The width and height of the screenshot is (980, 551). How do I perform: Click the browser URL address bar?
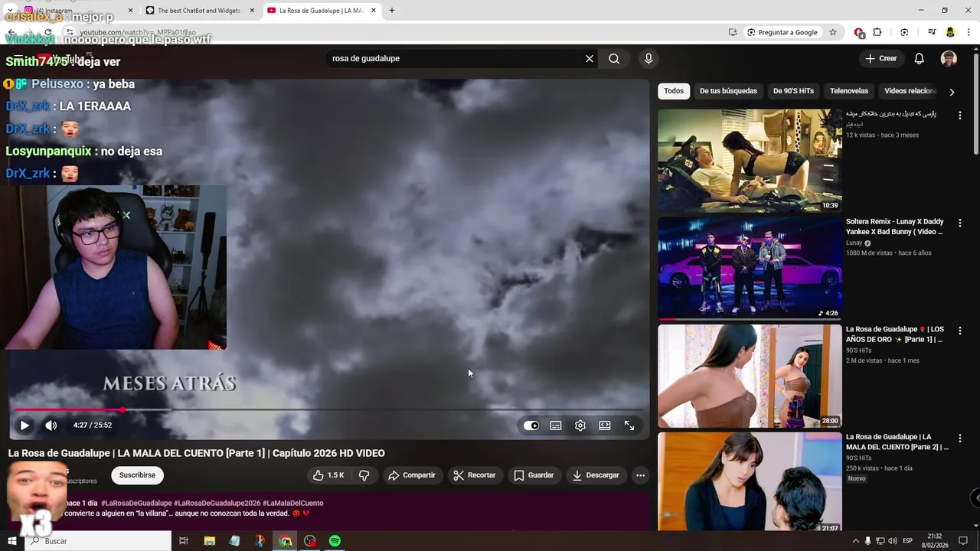(398, 32)
